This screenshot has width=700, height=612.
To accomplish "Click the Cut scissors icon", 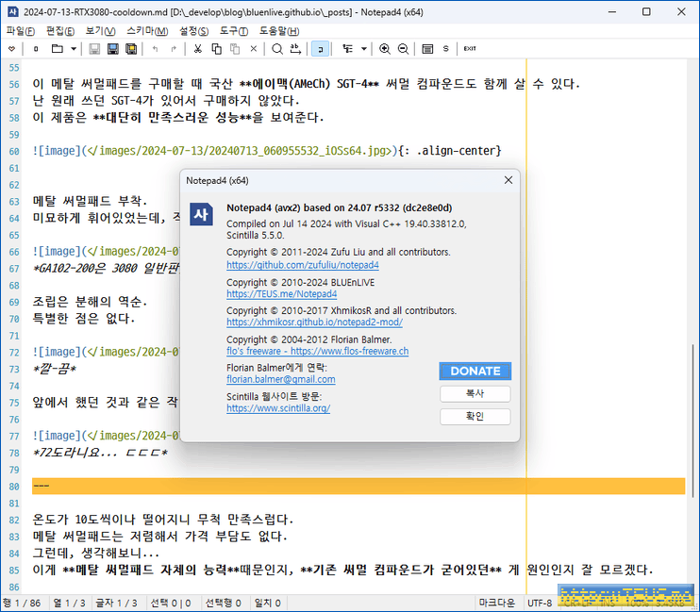I will pyautogui.click(x=199, y=48).
